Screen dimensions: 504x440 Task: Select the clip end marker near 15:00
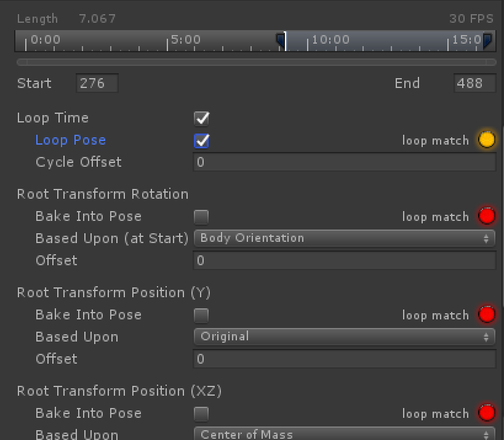487,41
